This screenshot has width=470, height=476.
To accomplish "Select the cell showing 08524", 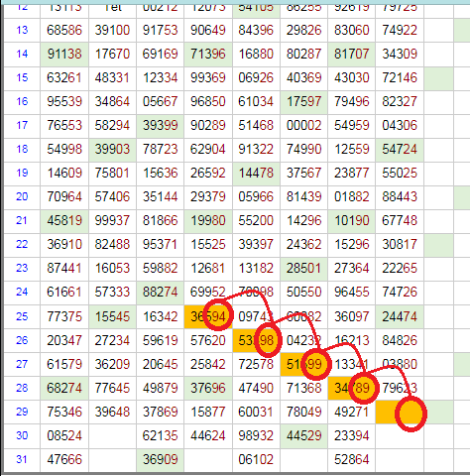I will click(x=64, y=435).
